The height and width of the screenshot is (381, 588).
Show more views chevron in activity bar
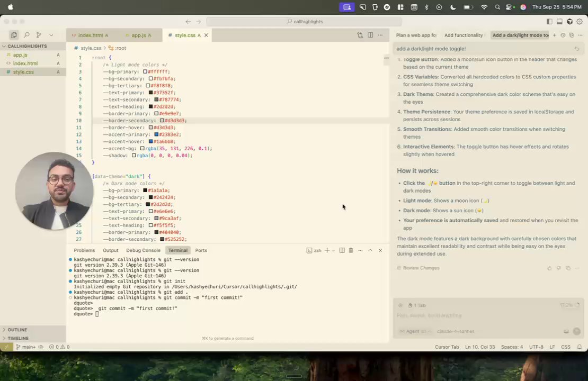(x=51, y=35)
